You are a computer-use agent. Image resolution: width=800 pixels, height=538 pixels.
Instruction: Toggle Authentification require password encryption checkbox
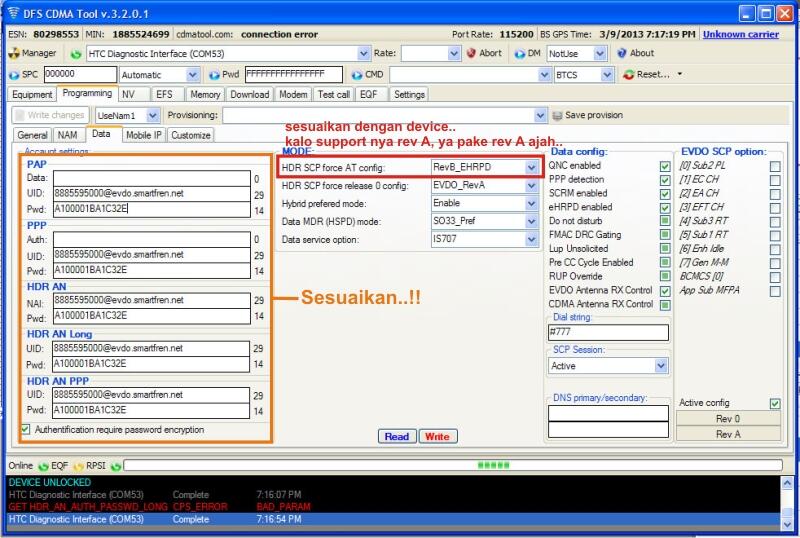(26, 429)
